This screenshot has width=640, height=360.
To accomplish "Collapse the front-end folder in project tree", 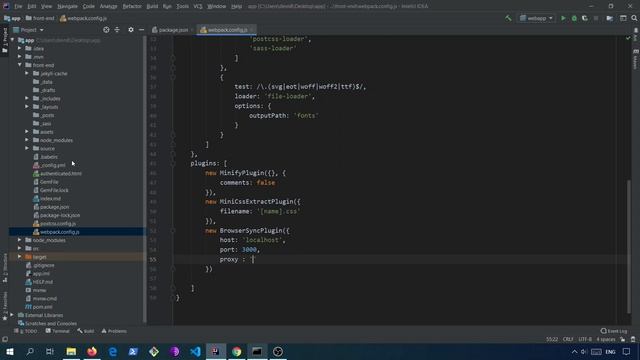I will [x=20, y=65].
